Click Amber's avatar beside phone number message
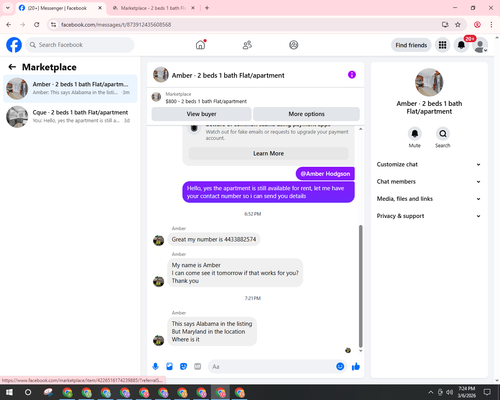 pyautogui.click(x=158, y=240)
